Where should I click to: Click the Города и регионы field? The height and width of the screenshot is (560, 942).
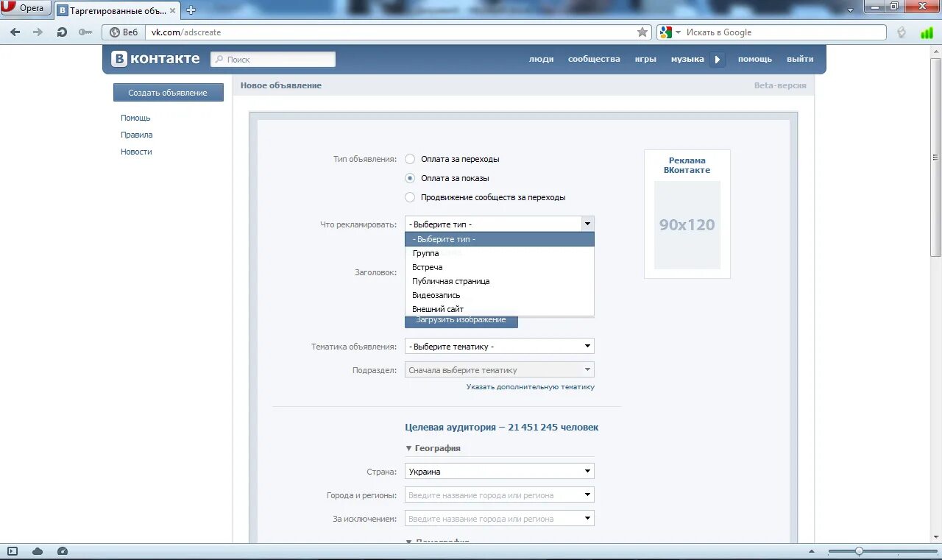499,495
